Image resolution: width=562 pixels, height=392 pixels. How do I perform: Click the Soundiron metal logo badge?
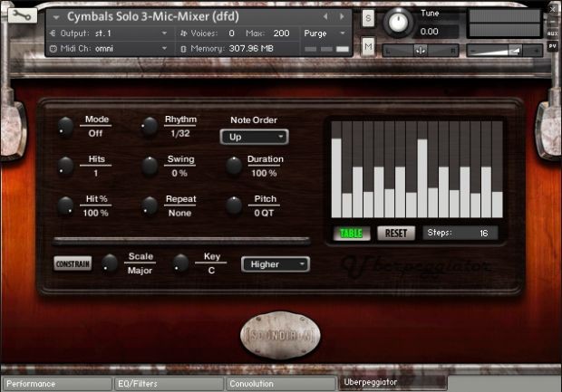pos(280,335)
